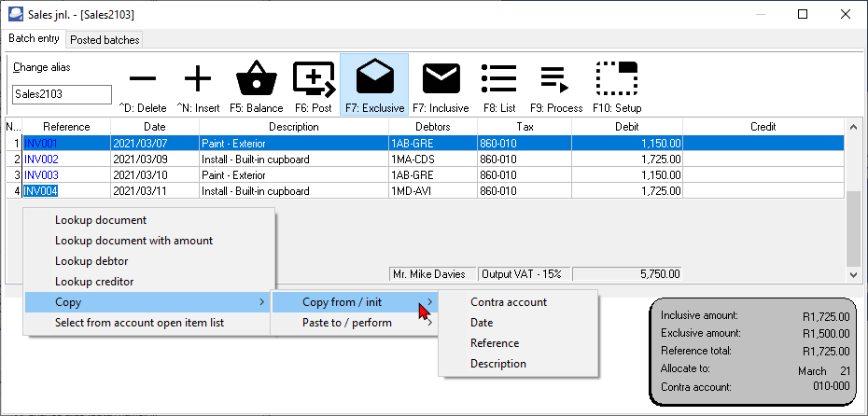Screen dimensions: 868x416
Task: Choose Select from account open item list
Action: [x=149, y=323]
